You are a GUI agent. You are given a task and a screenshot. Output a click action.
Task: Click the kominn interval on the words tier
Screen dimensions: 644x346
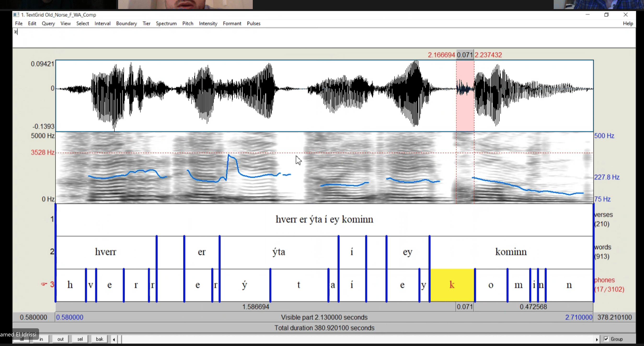pyautogui.click(x=511, y=252)
